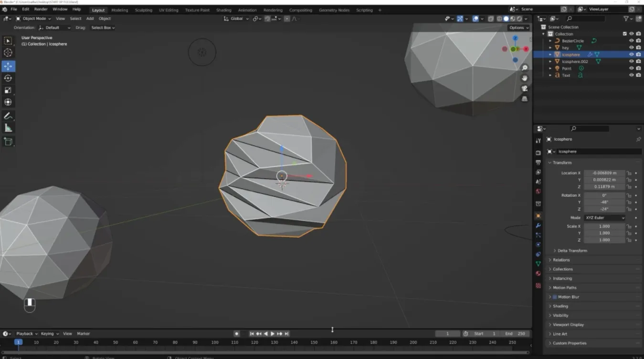Click the Options button in viewport header
The height and width of the screenshot is (359, 644).
click(x=518, y=28)
